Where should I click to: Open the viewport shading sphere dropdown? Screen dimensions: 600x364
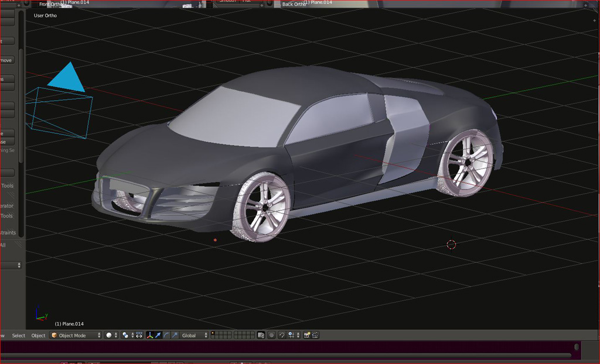pyautogui.click(x=112, y=335)
